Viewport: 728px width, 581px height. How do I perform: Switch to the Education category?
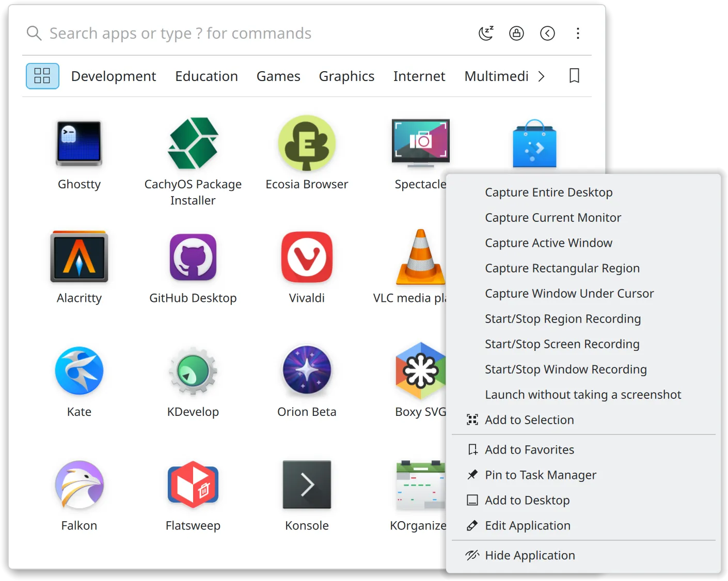[x=207, y=76]
